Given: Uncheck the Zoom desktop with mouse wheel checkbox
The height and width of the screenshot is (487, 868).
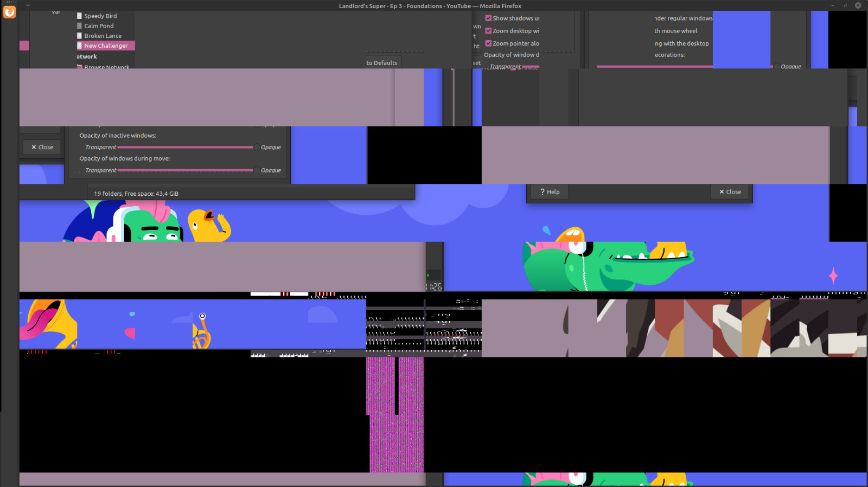Looking at the screenshot, I should click(x=488, y=31).
